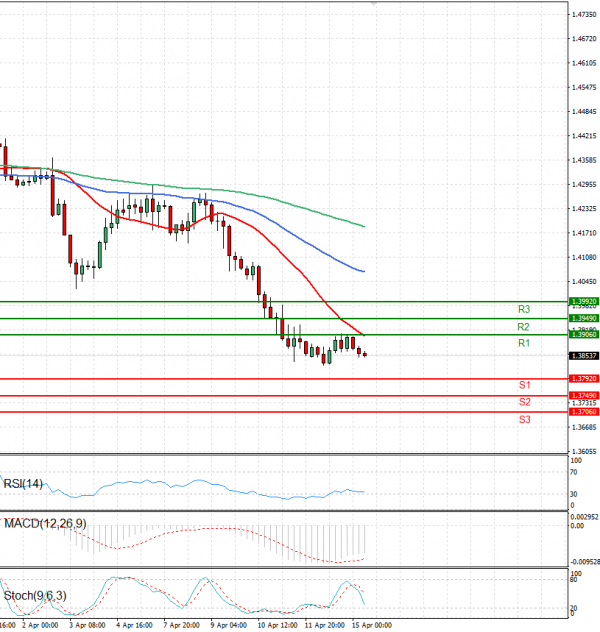Select the 15 Apr 00:00 time label
Screen dimensions: 600x632
tap(370, 624)
